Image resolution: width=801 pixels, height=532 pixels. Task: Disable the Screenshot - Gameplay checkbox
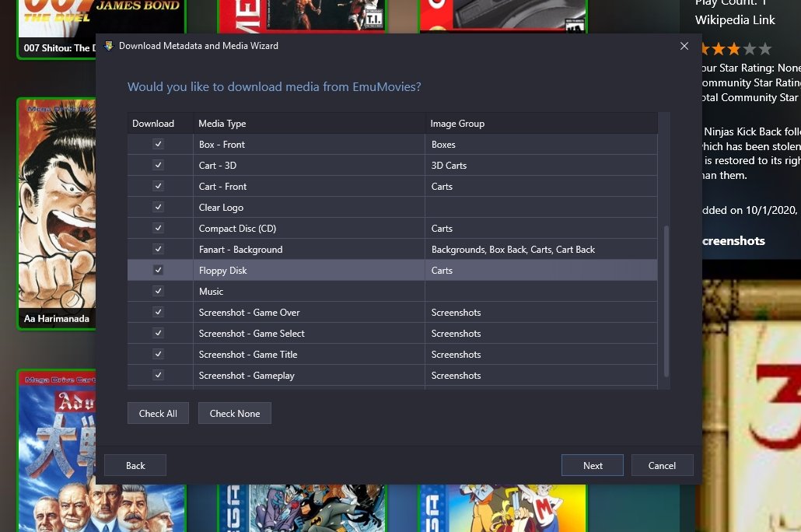pos(159,375)
